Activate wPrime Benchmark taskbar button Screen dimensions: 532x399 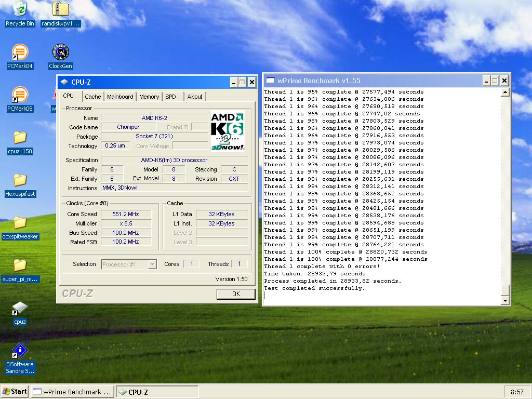pyautogui.click(x=72, y=392)
